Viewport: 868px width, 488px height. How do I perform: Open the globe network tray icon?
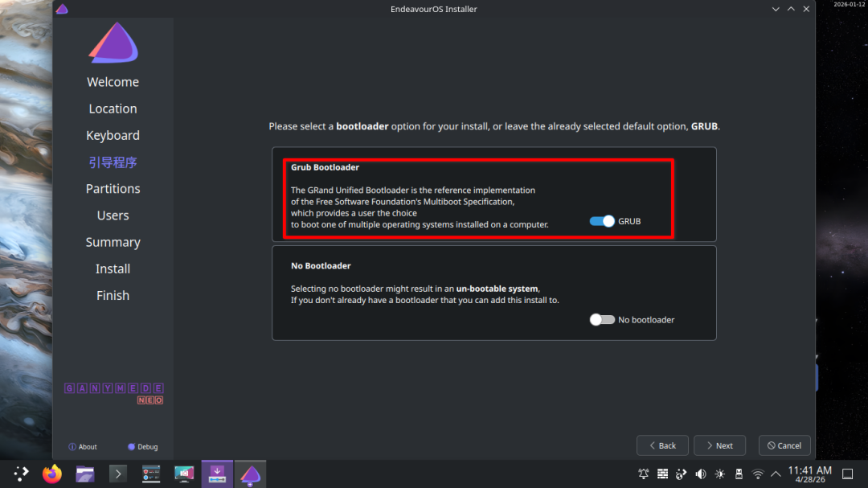pos(682,474)
